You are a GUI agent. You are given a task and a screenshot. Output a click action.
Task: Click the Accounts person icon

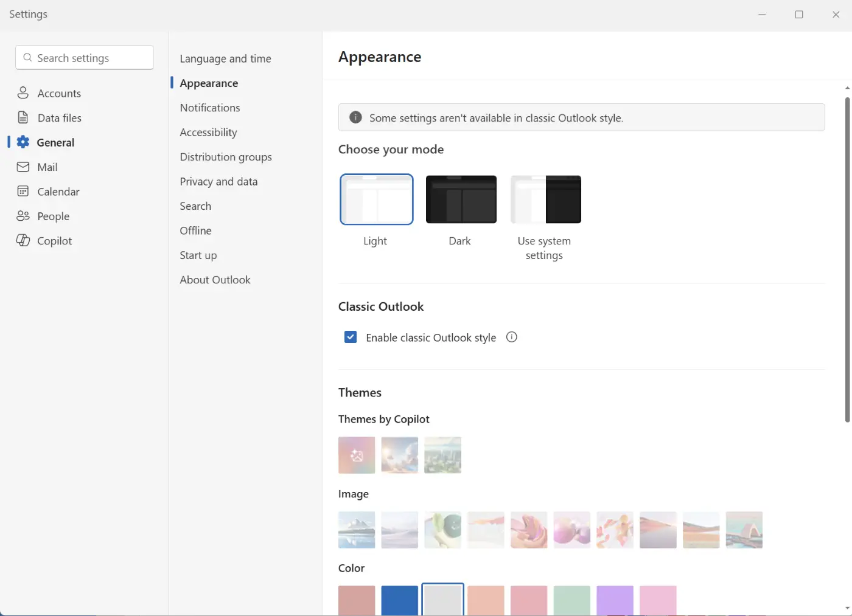(23, 93)
